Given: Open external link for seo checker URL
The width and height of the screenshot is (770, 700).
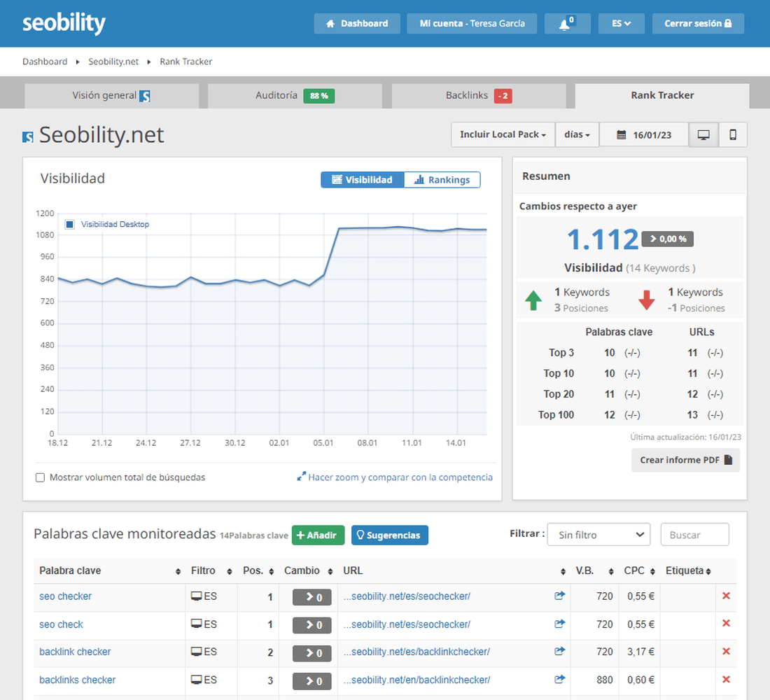Looking at the screenshot, I should coord(559,596).
